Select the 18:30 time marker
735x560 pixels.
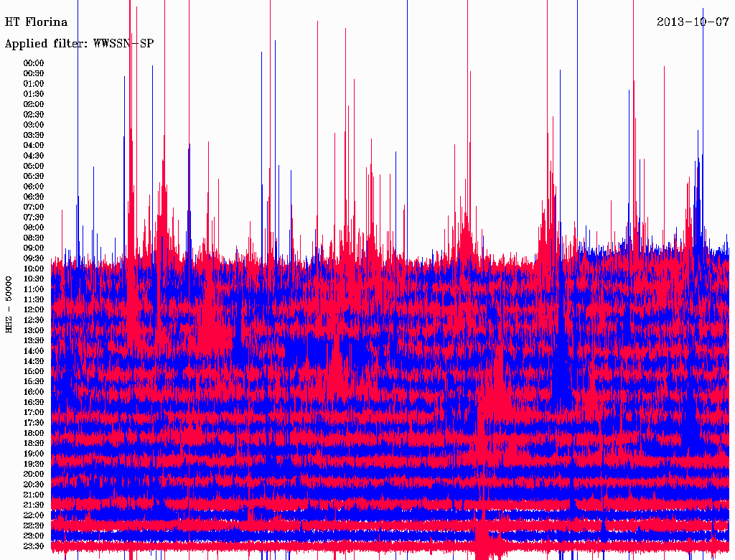point(34,444)
